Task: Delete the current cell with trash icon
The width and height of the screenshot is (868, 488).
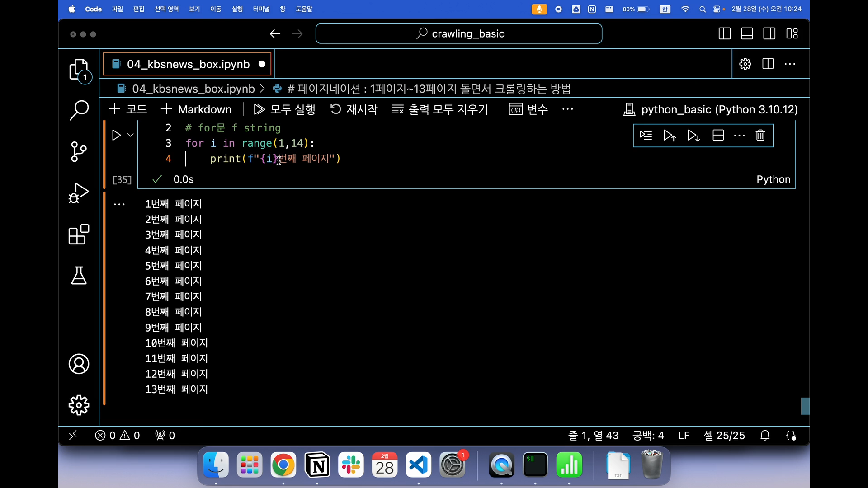Action: pyautogui.click(x=760, y=135)
